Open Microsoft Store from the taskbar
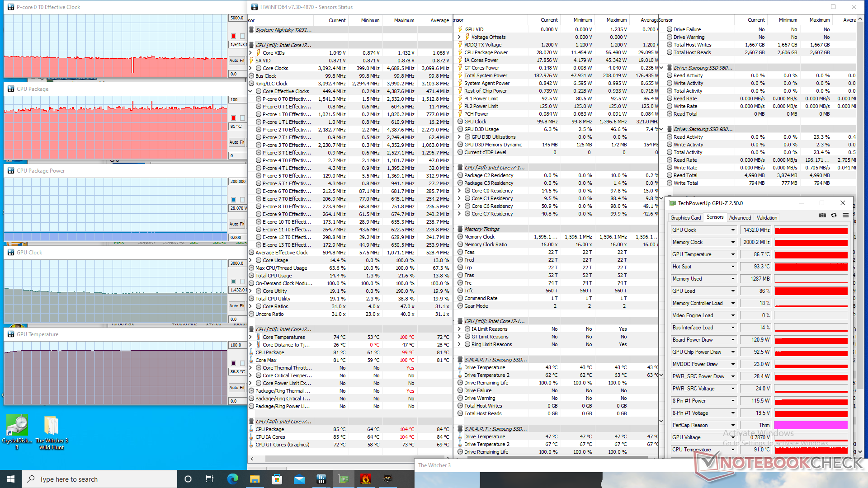Viewport: 868px width, 488px height. 277,479
